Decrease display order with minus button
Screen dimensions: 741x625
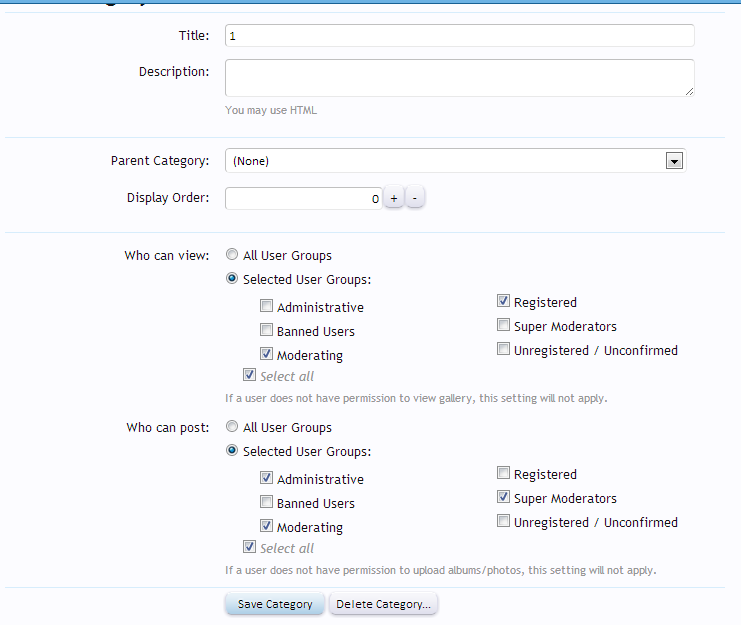tap(415, 199)
